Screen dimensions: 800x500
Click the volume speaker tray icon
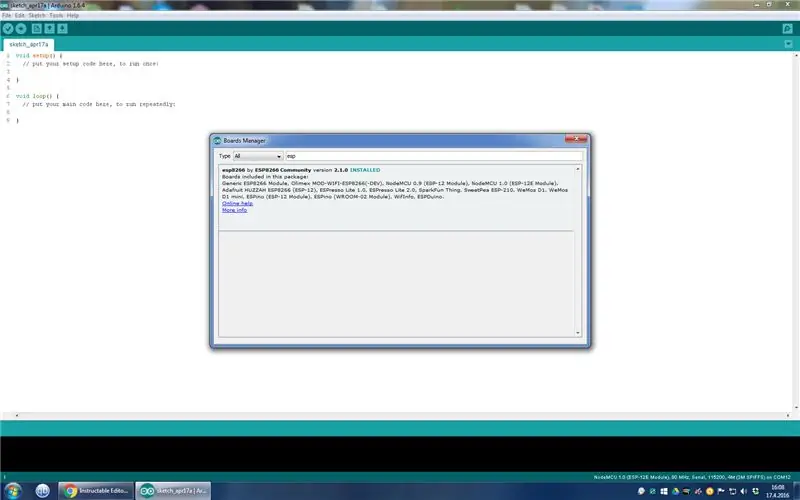[743, 491]
